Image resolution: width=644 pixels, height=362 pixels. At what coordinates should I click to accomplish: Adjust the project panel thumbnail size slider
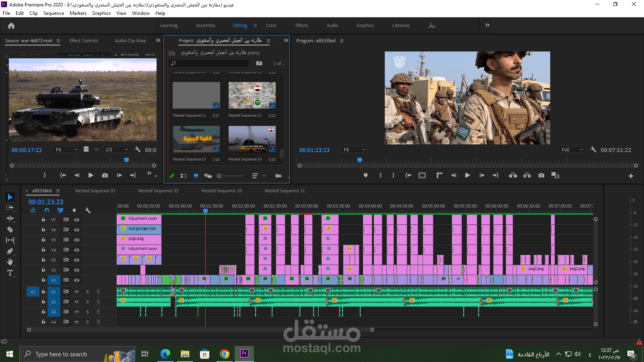(219, 176)
